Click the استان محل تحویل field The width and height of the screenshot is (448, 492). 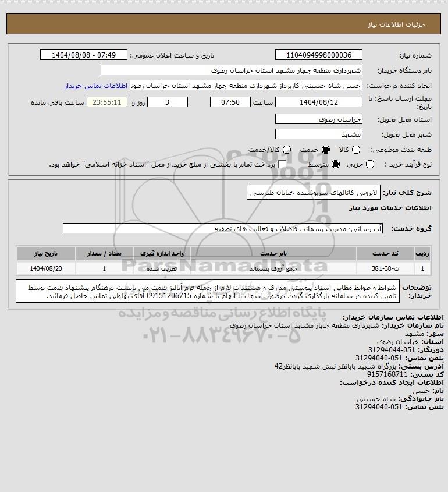(x=318, y=119)
